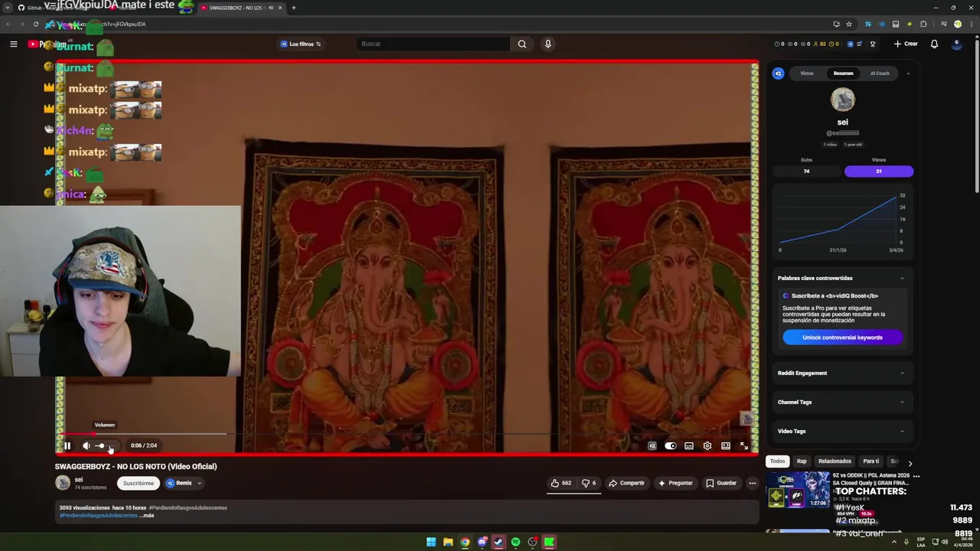Open the options menu of 9Z vs ODDIK video
Screen dimensions: 980x551
coord(916,476)
